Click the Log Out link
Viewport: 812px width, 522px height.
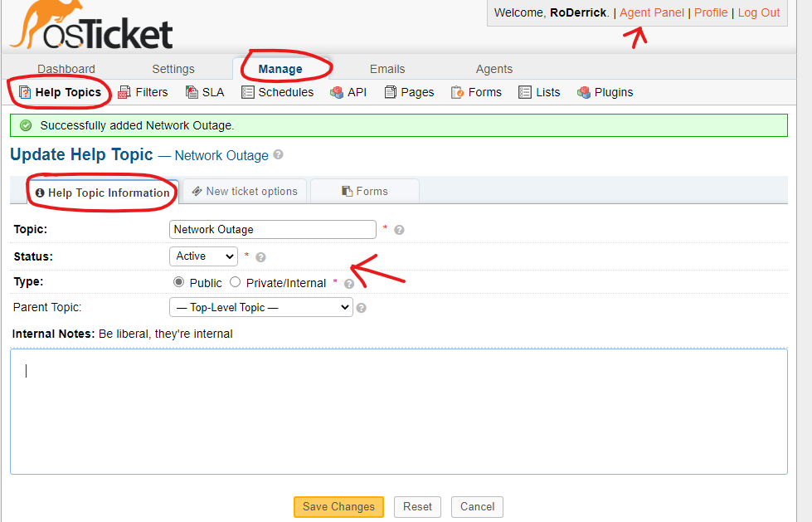click(759, 13)
